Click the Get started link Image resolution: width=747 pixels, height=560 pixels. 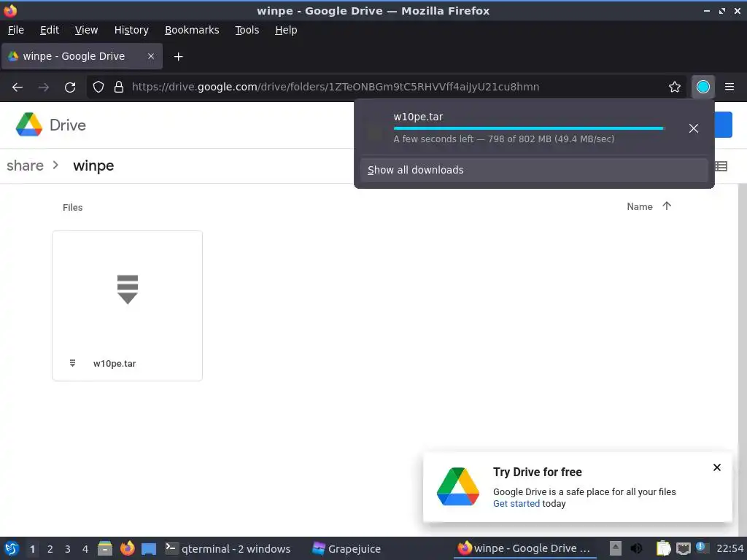[x=516, y=503]
